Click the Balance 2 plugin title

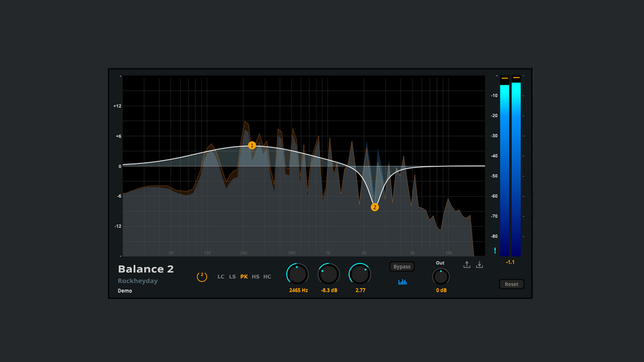(146, 269)
